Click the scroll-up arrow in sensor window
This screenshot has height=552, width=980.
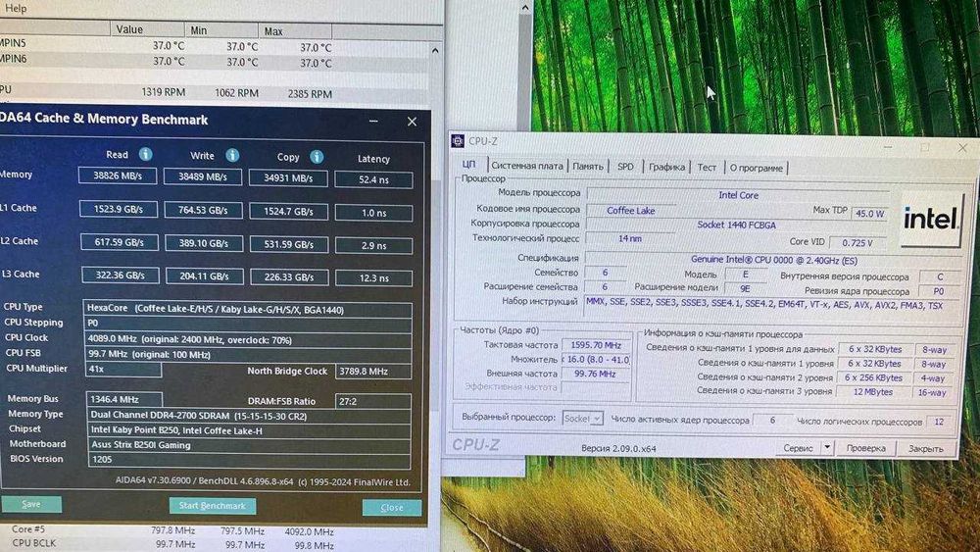click(435, 51)
